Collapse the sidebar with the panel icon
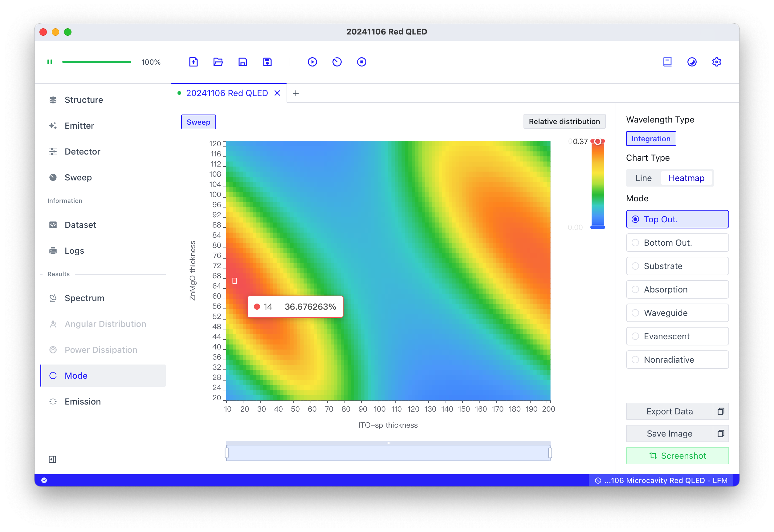The height and width of the screenshot is (532, 774). pyautogui.click(x=52, y=460)
